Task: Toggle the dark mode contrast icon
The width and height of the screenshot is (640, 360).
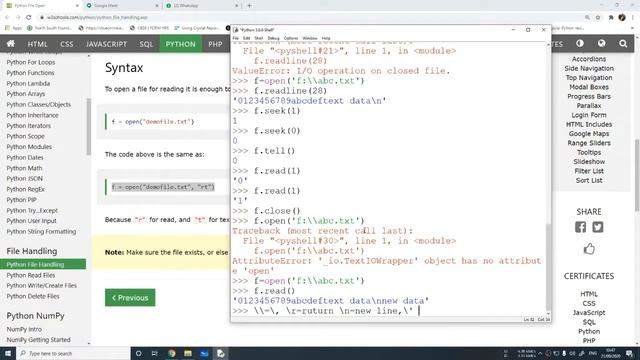Action: point(580,43)
